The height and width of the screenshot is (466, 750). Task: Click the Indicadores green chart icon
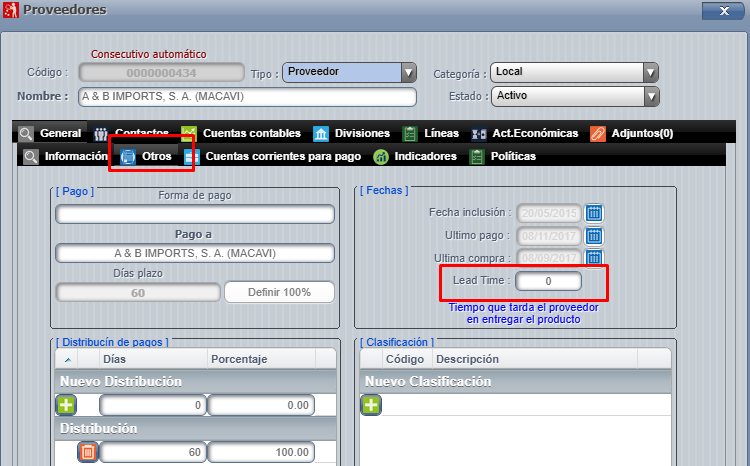point(381,156)
